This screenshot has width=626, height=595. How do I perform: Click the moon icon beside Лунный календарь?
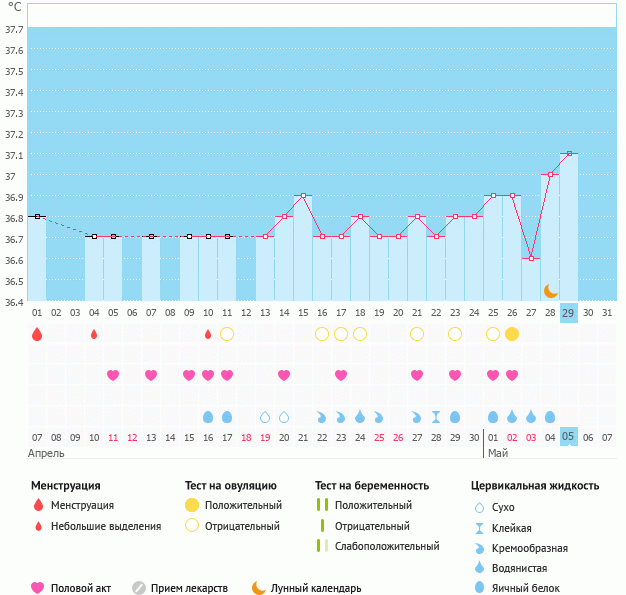coord(259,588)
